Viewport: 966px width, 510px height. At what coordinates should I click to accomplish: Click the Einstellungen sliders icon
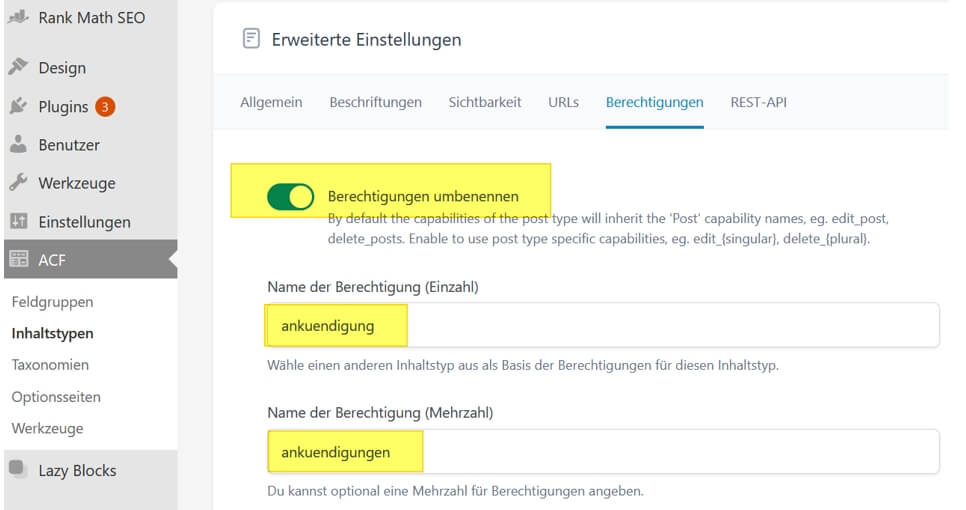click(17, 221)
